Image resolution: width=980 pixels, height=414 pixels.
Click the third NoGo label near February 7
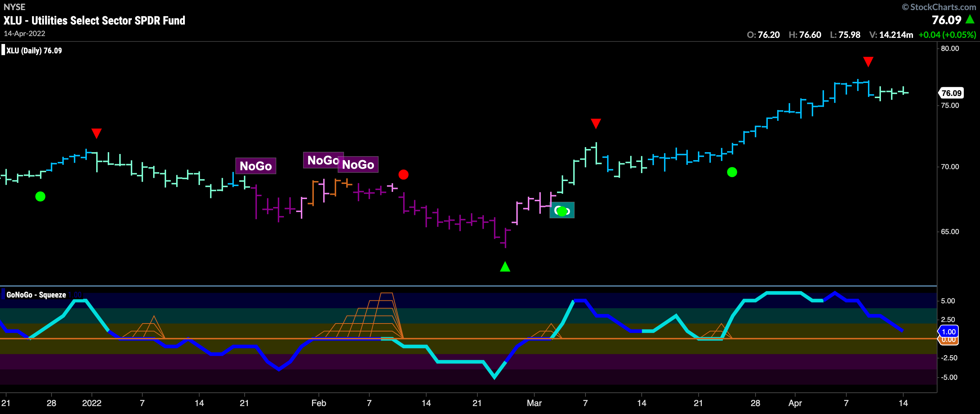(358, 164)
